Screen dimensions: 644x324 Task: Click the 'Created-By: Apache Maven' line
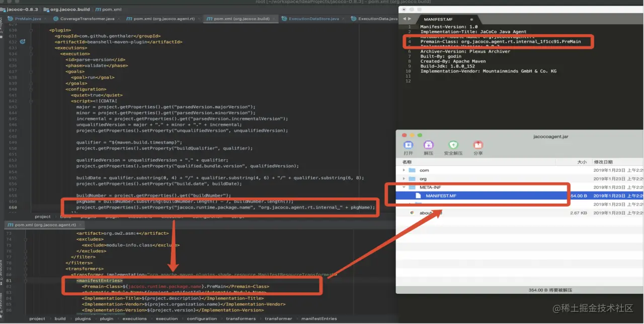[x=453, y=61]
